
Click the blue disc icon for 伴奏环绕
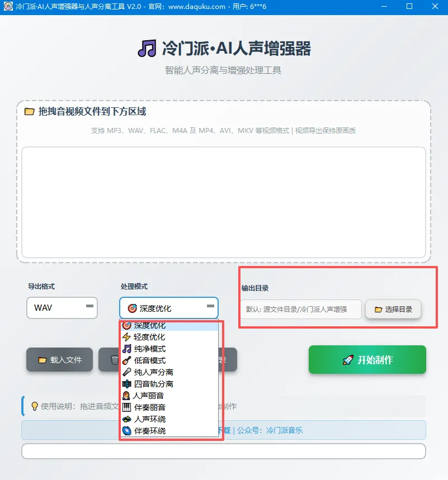[x=126, y=431]
